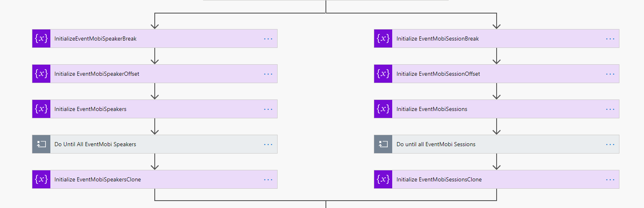Click the loop icon of Do Until All EventMobi Speakers
644x208 pixels.
[x=41, y=144]
